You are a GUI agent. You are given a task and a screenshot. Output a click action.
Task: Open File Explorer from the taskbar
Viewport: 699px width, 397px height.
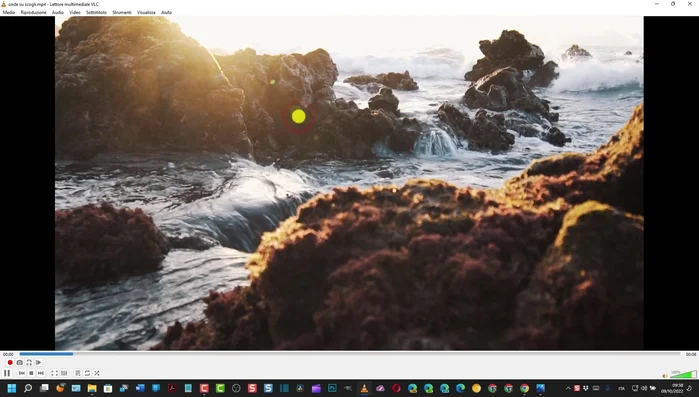click(x=92, y=389)
